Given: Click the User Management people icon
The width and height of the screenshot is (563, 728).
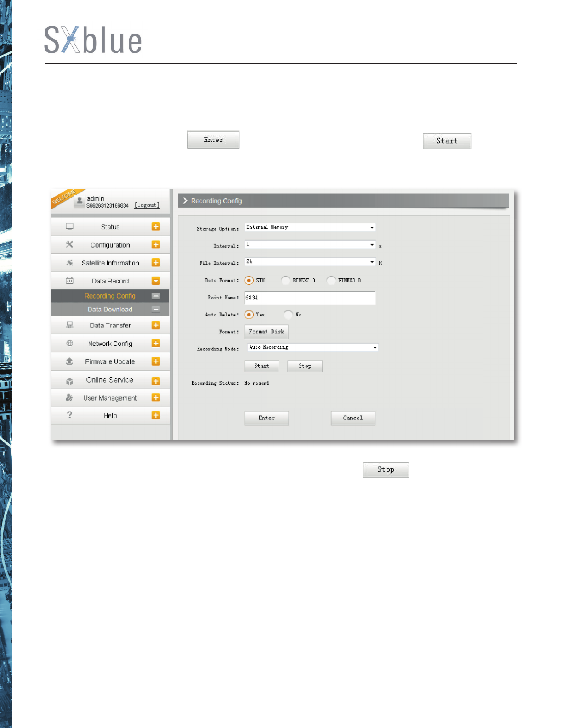Looking at the screenshot, I should click(x=69, y=397).
